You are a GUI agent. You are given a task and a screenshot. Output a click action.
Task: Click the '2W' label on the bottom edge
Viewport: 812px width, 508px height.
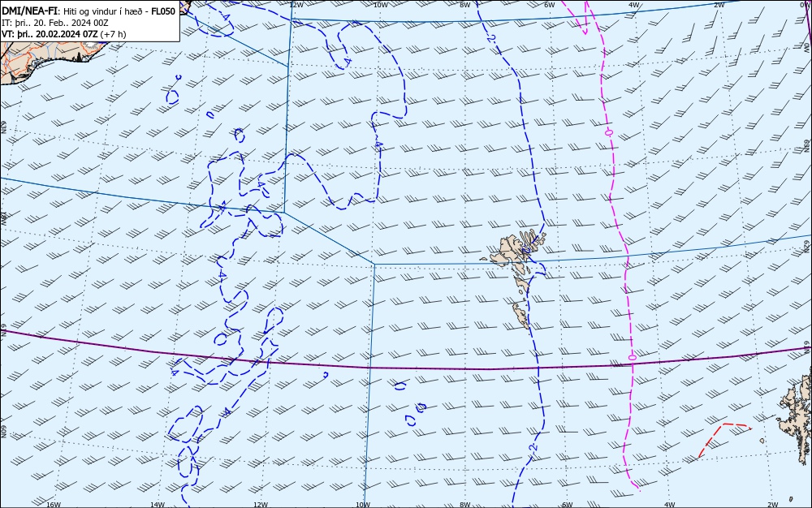tap(772, 505)
